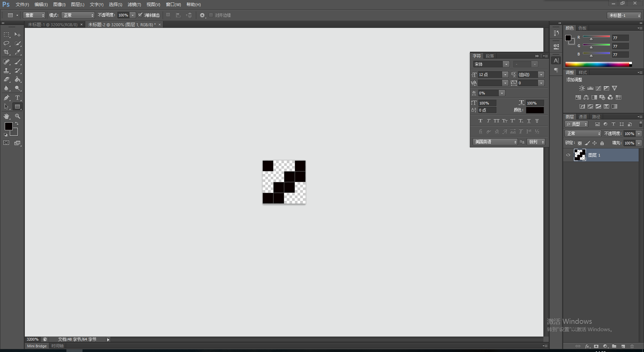
Task: Toggle underline in Character panel
Action: pyautogui.click(x=529, y=121)
